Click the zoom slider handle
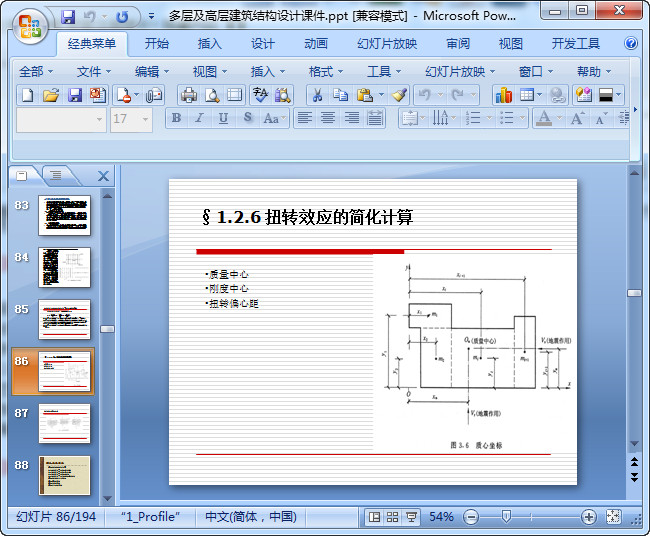The image size is (650, 536). 506,517
